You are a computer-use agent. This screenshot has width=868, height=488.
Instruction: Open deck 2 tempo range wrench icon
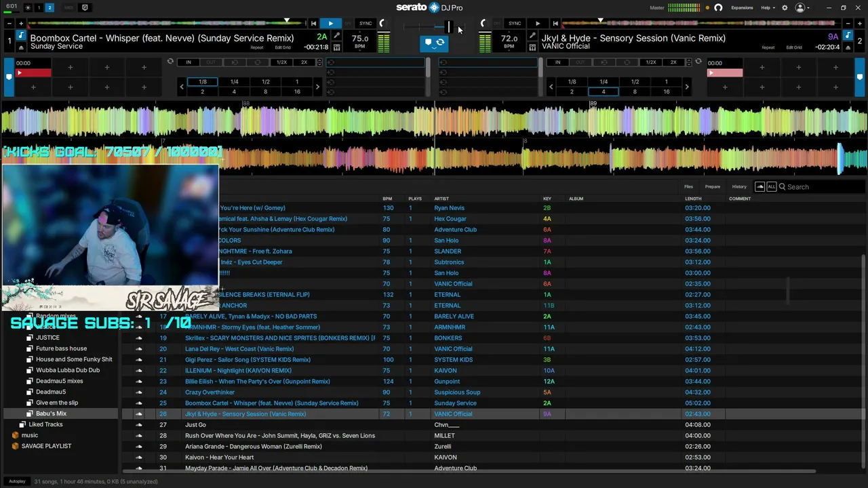(532, 36)
